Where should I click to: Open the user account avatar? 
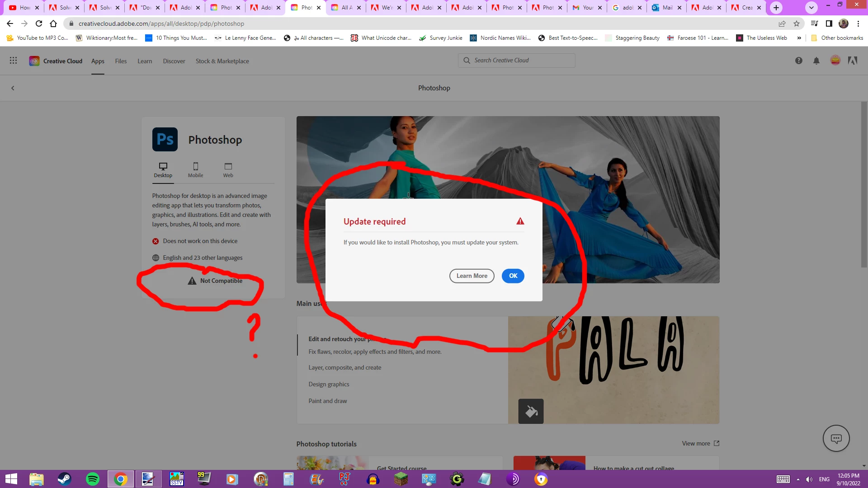click(x=835, y=61)
